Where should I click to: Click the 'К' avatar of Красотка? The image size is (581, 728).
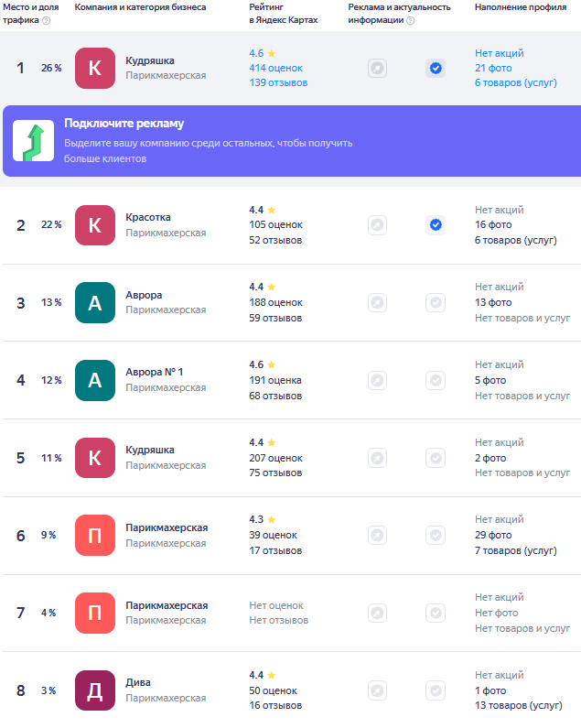pos(95,224)
